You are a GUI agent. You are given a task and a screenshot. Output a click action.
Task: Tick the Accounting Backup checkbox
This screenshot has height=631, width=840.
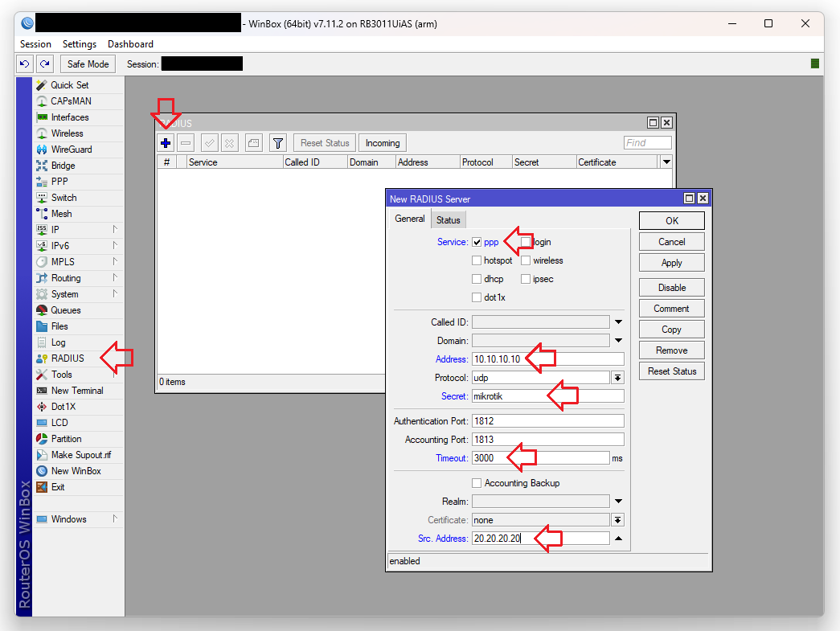[477, 483]
